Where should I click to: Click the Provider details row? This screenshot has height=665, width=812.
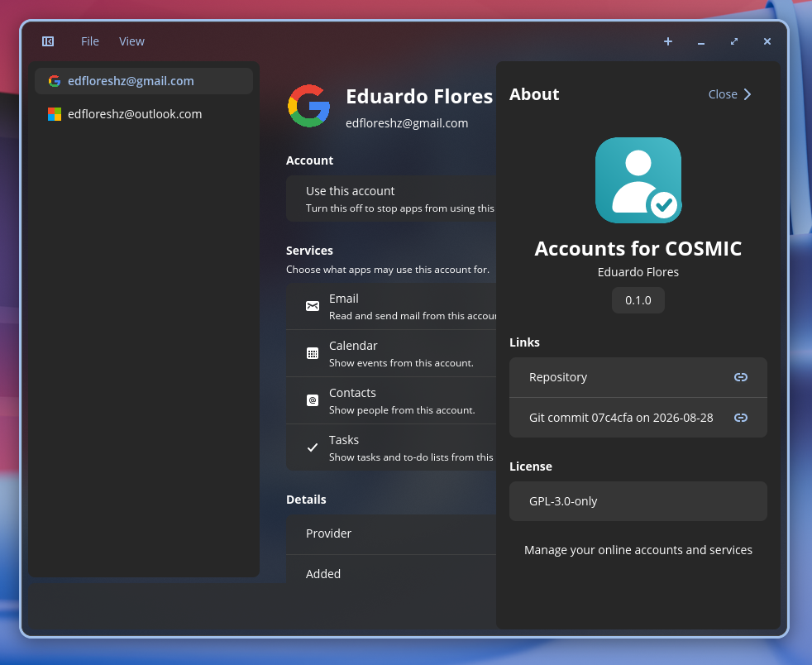pyautogui.click(x=391, y=534)
